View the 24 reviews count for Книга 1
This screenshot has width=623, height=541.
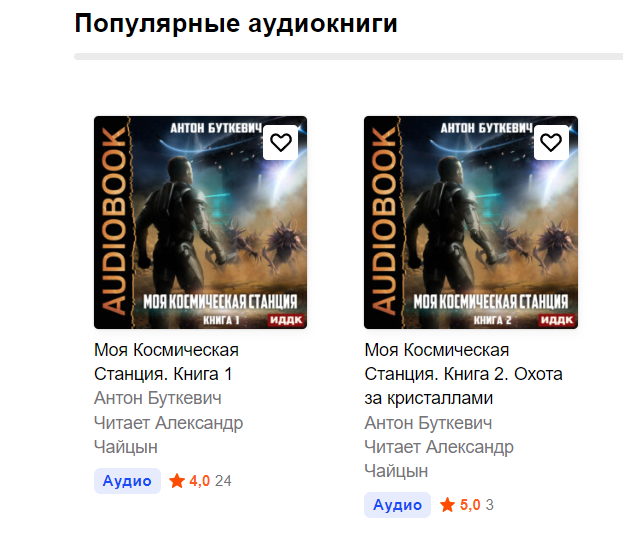pyautogui.click(x=223, y=481)
